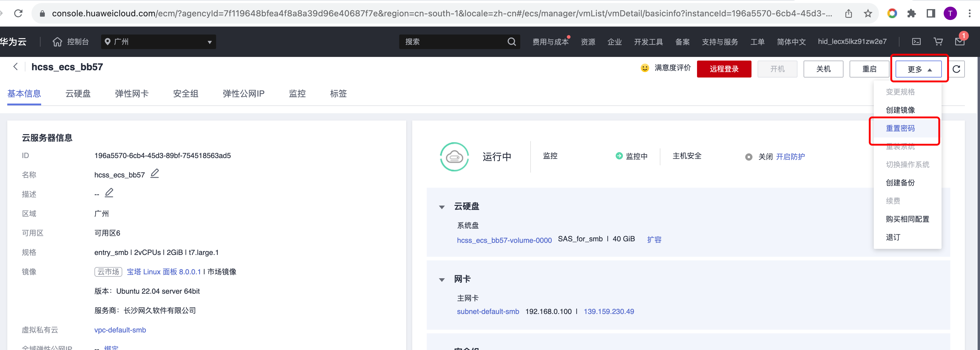Click the home icon beside 控制台
This screenshot has width=980, height=350.
click(57, 41)
